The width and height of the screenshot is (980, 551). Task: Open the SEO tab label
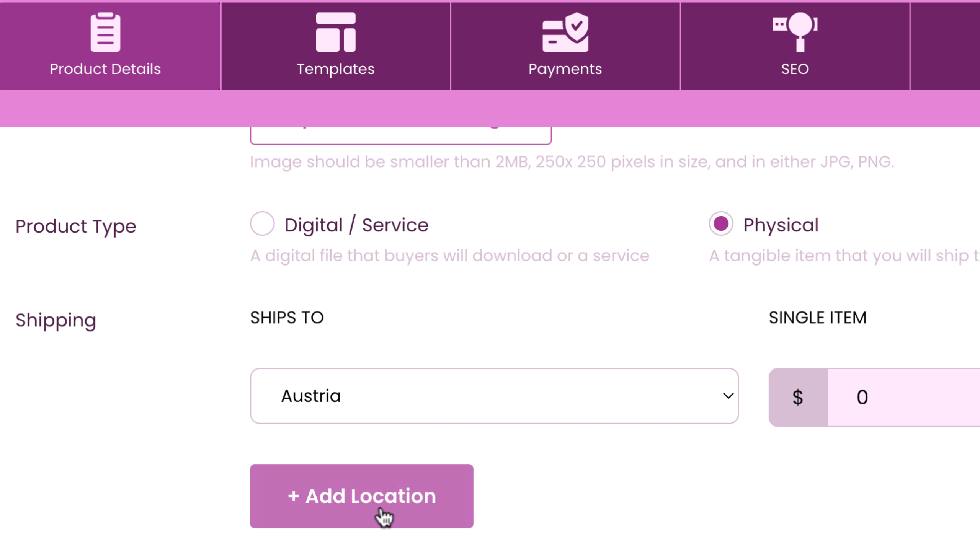[x=795, y=69]
